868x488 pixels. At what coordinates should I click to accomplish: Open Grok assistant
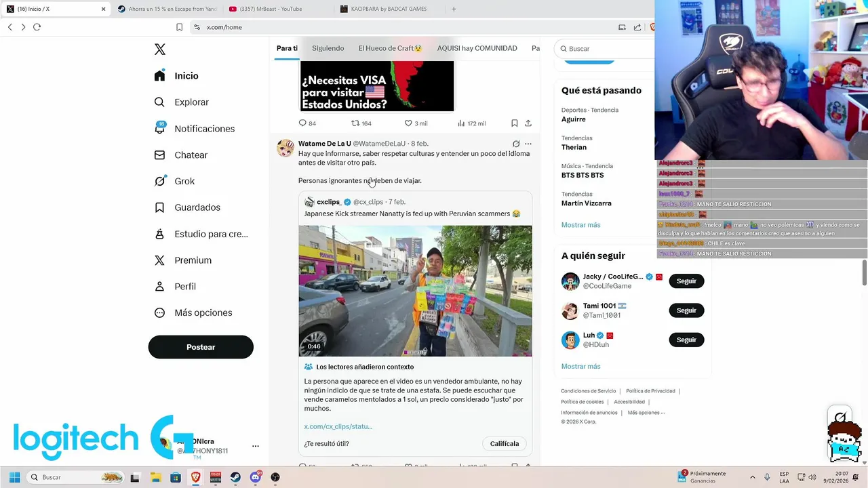[x=174, y=181]
